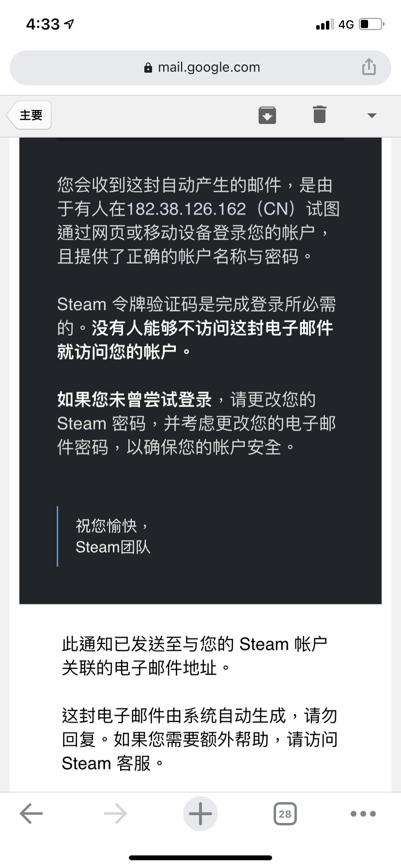Navigate back with Safari's back arrow

pos(30,814)
